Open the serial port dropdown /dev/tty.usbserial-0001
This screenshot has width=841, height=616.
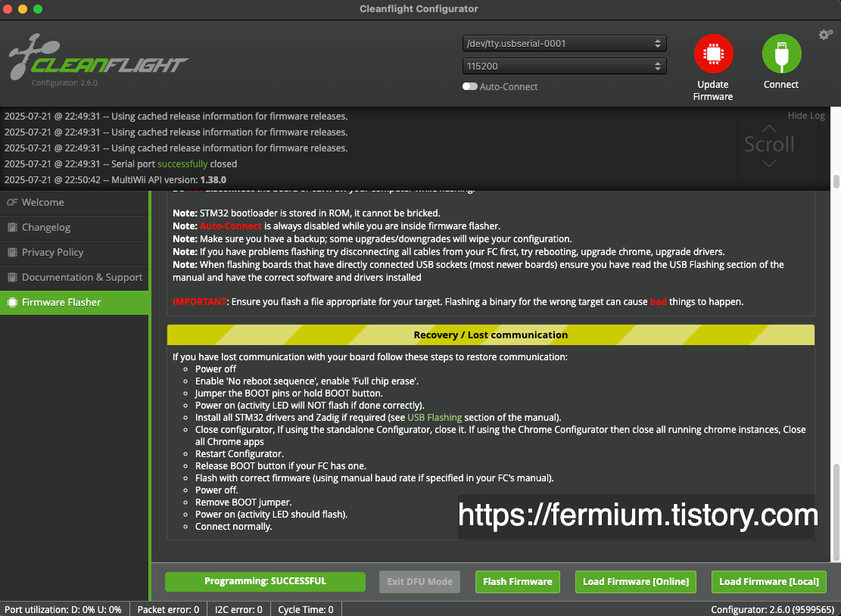click(564, 43)
